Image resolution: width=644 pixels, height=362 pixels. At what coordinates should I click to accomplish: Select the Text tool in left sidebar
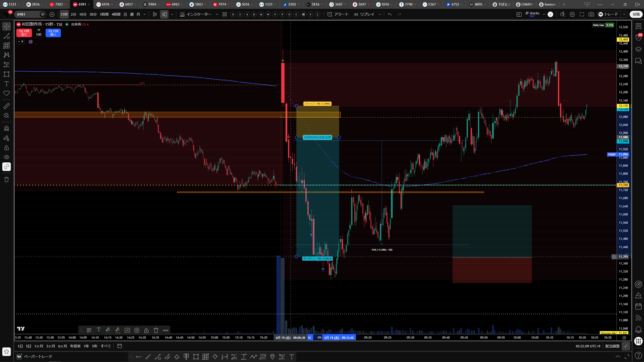pyautogui.click(x=7, y=84)
